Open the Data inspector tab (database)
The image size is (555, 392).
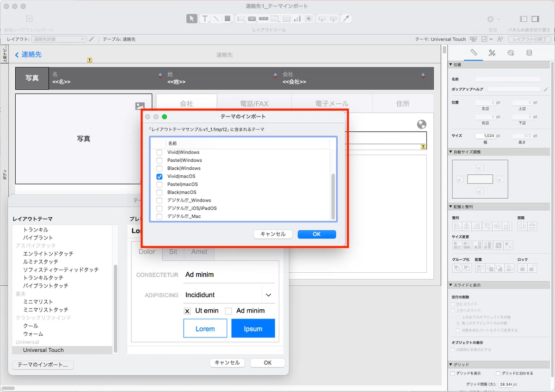pos(529,53)
